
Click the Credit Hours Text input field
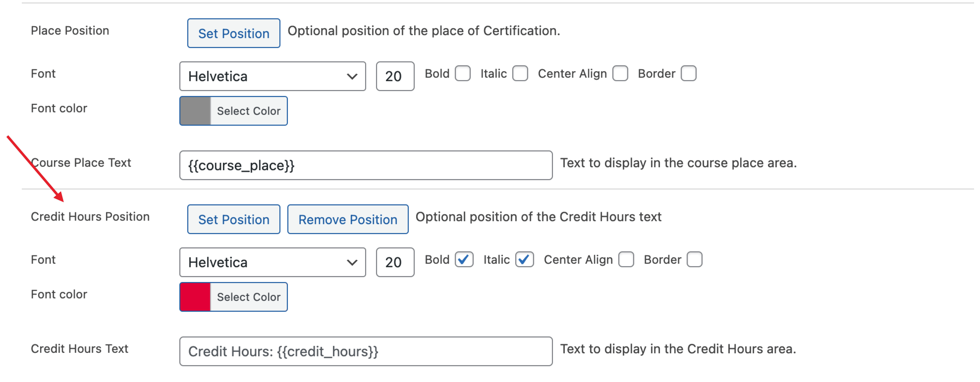(x=366, y=351)
